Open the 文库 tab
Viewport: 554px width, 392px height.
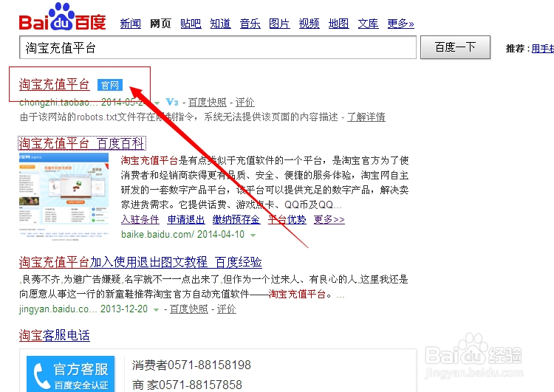click(368, 24)
